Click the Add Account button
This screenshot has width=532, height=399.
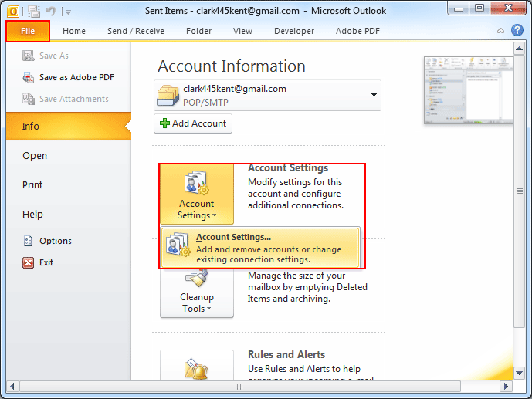coord(193,123)
